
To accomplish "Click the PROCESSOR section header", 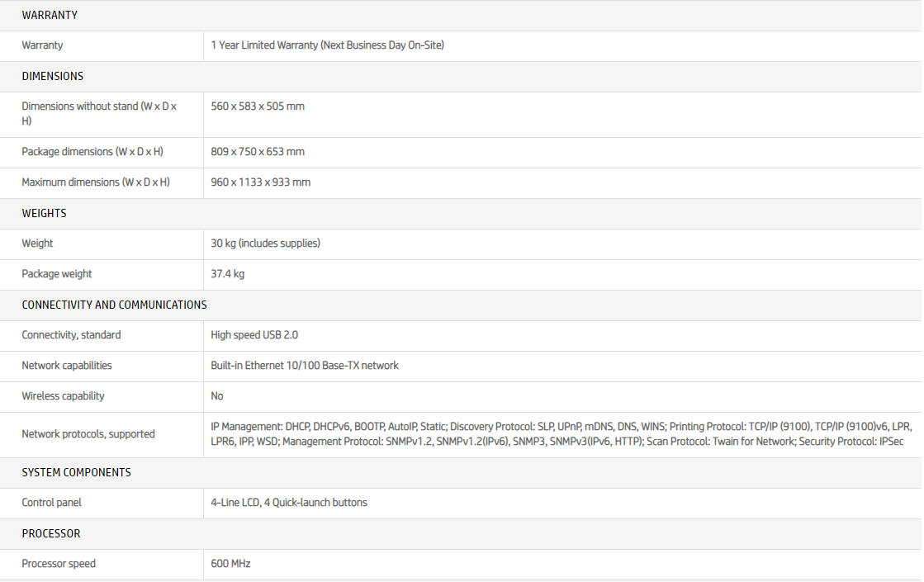I will [51, 533].
